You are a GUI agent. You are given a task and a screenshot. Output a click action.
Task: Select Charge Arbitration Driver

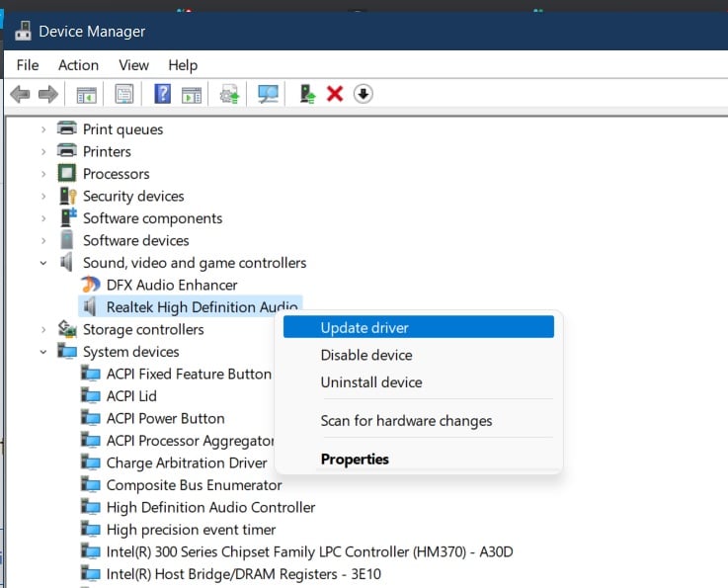tap(187, 463)
